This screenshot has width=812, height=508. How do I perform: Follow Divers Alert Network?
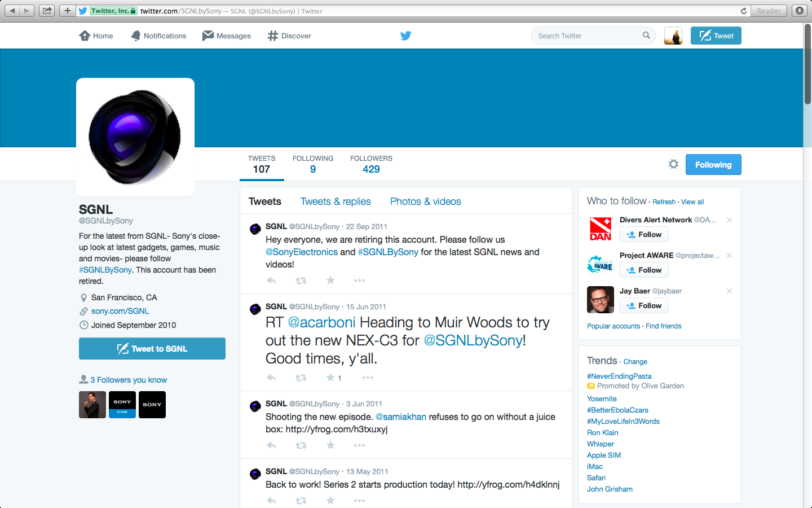point(644,234)
